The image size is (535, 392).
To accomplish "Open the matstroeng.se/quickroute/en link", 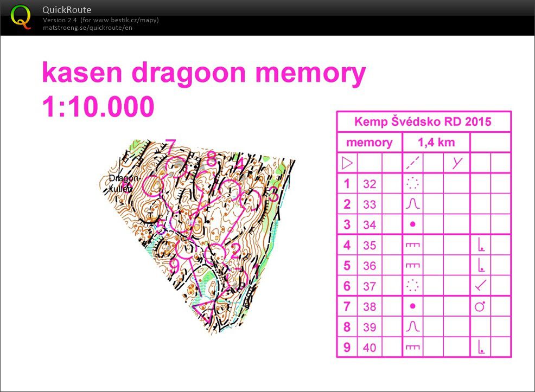I will point(87,28).
